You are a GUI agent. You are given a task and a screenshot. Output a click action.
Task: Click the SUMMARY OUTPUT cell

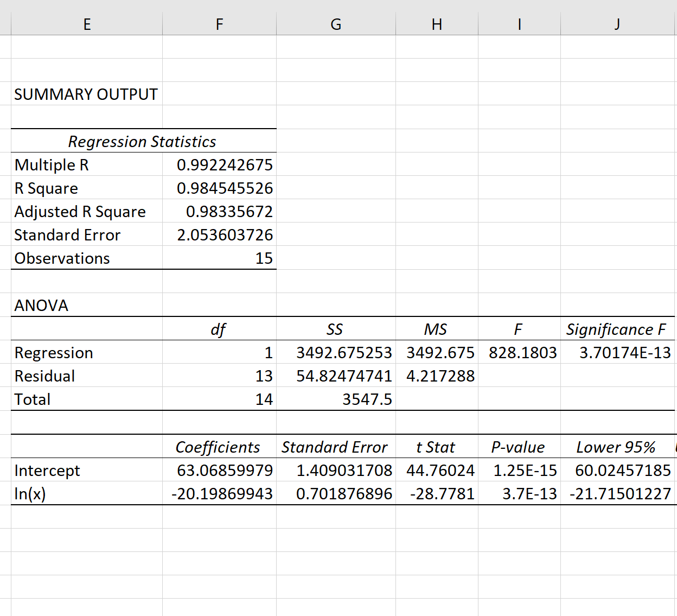(x=86, y=94)
